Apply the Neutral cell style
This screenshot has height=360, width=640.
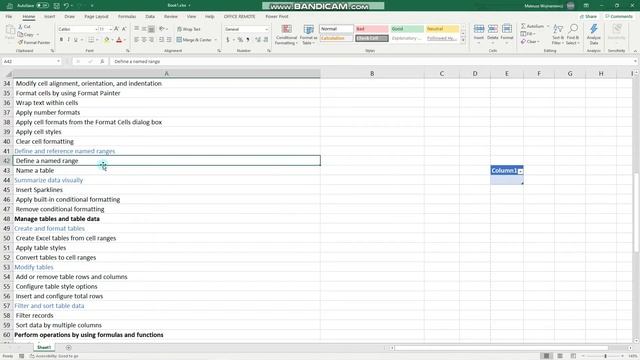[x=442, y=29]
